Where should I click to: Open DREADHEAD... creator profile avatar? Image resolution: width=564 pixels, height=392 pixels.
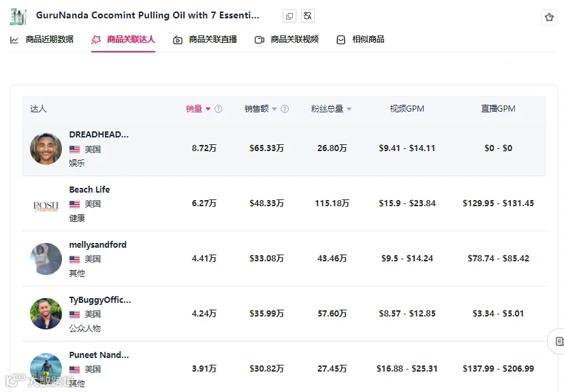pyautogui.click(x=46, y=148)
